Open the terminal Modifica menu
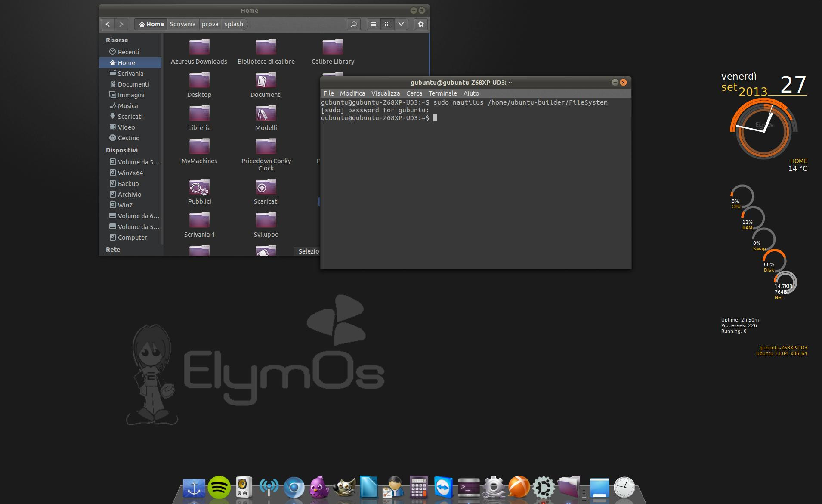 tap(352, 93)
